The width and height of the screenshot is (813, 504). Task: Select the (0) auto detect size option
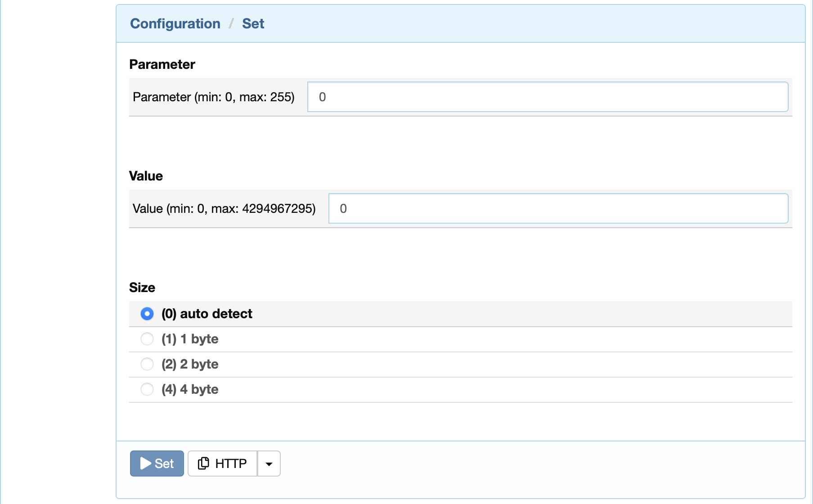(x=147, y=314)
